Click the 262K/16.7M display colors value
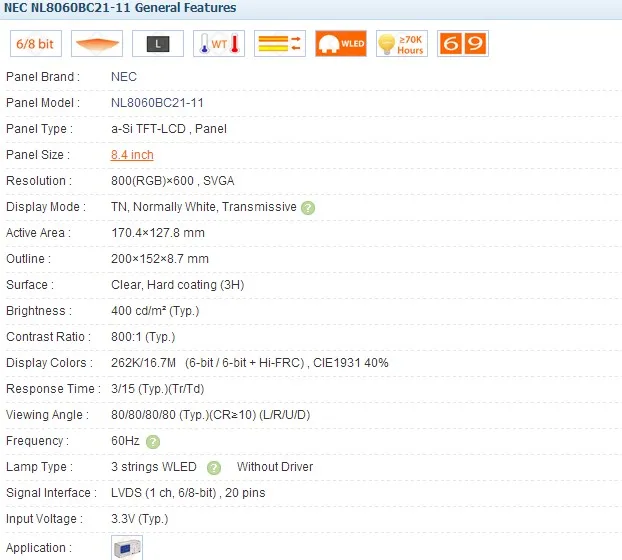 click(143, 363)
